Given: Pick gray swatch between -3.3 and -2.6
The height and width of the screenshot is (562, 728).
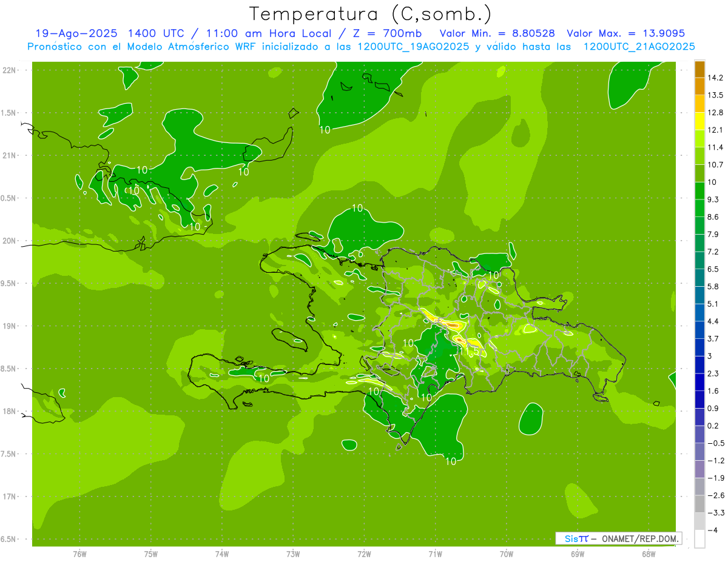Looking at the screenshot, I should pyautogui.click(x=699, y=504).
